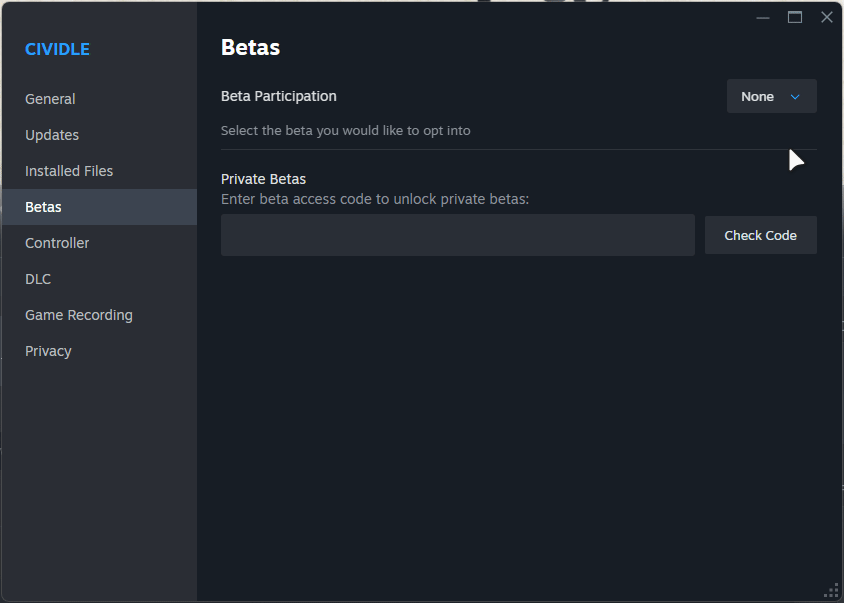The width and height of the screenshot is (844, 603).
Task: Click the Private Betas label
Action: pyautogui.click(x=263, y=179)
